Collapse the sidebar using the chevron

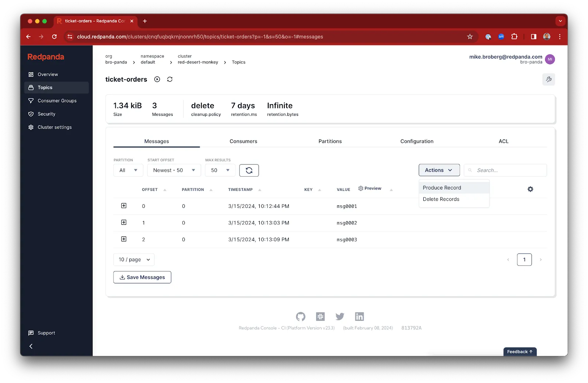coord(31,346)
